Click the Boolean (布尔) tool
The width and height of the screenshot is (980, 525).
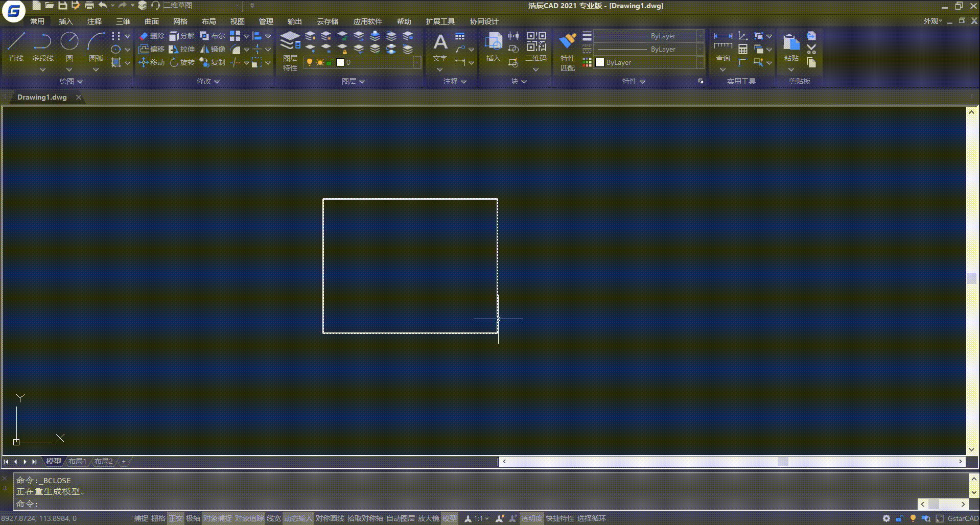213,36
